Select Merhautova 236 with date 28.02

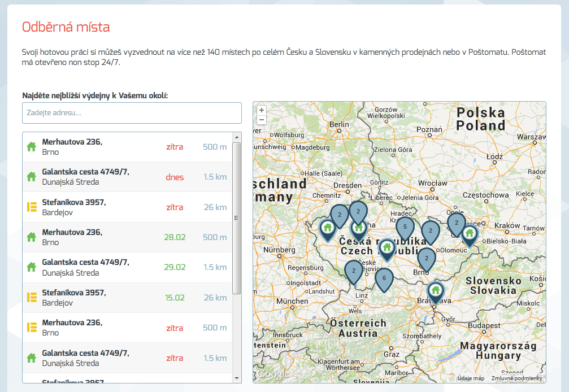coord(127,237)
